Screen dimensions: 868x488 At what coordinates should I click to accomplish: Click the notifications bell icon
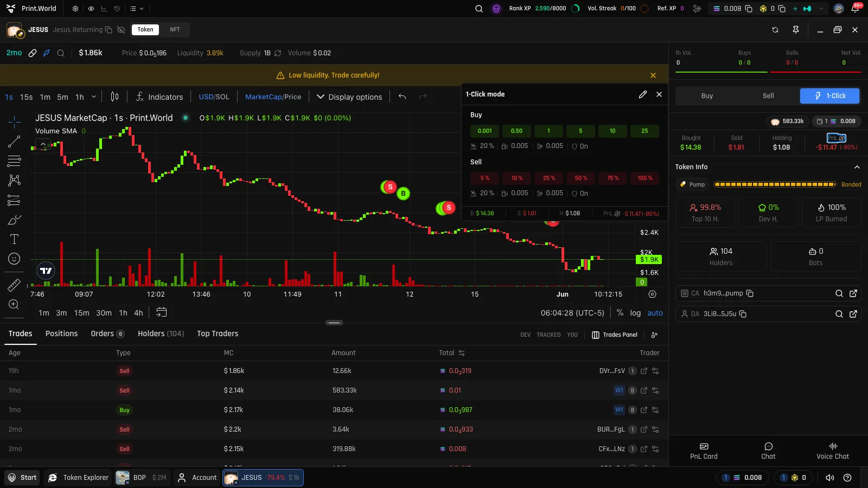(856, 9)
